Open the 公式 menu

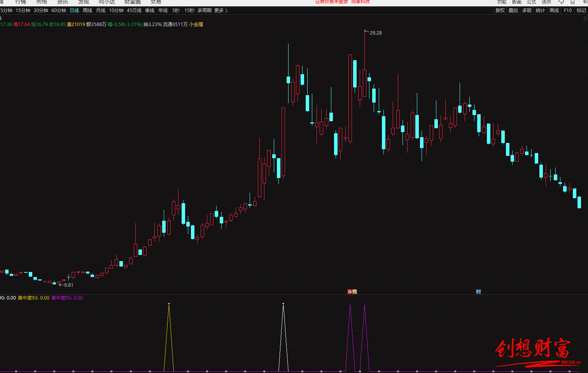532,2
